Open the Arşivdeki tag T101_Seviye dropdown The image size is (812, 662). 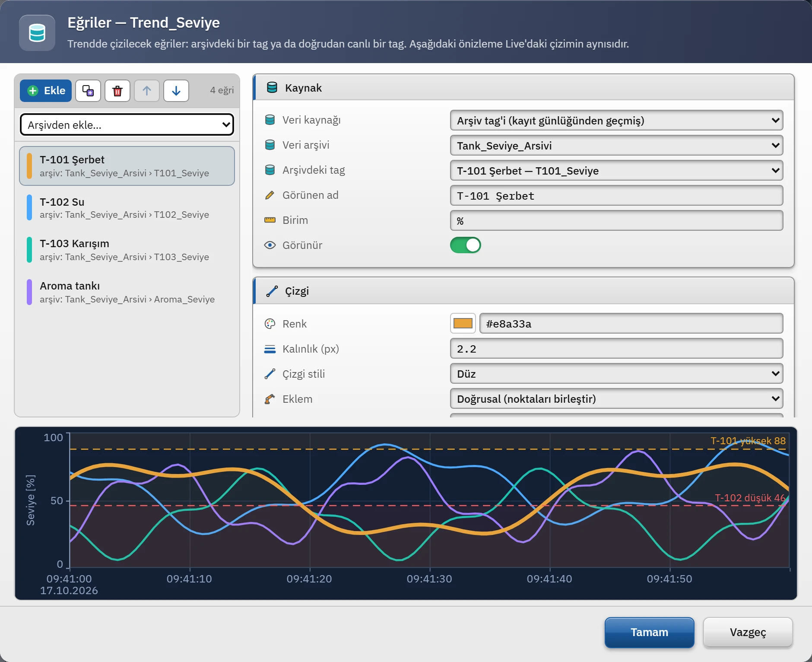coord(616,170)
